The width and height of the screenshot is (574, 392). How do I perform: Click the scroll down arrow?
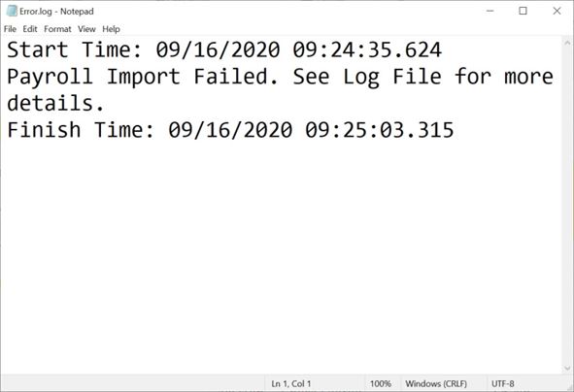[x=567, y=368]
